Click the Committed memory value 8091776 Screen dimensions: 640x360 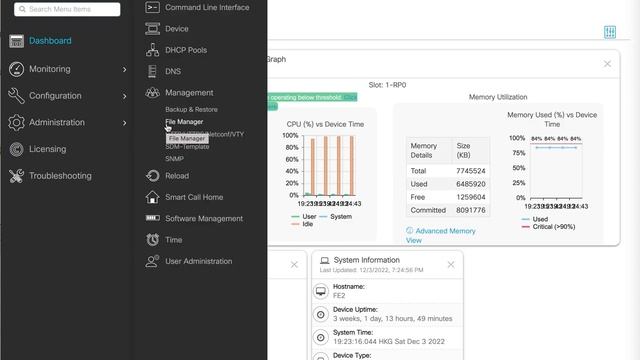click(471, 210)
